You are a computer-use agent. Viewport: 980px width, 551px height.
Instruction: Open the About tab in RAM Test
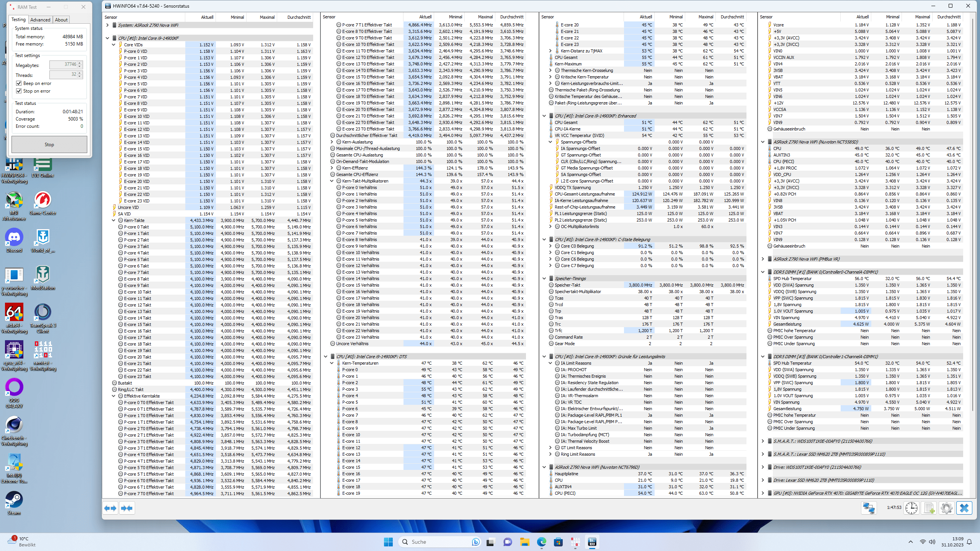point(61,20)
